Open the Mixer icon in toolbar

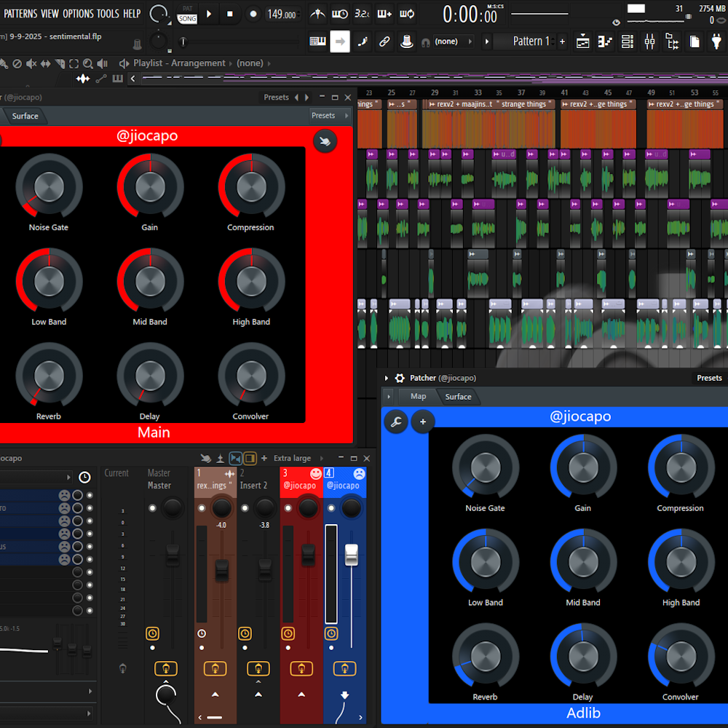[x=649, y=41]
